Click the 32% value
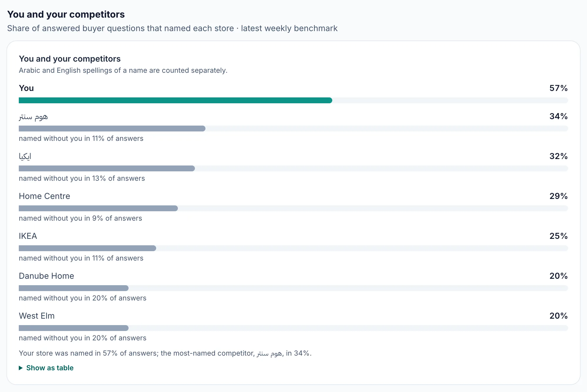Viewport: 587px width, 392px height. coord(559,156)
